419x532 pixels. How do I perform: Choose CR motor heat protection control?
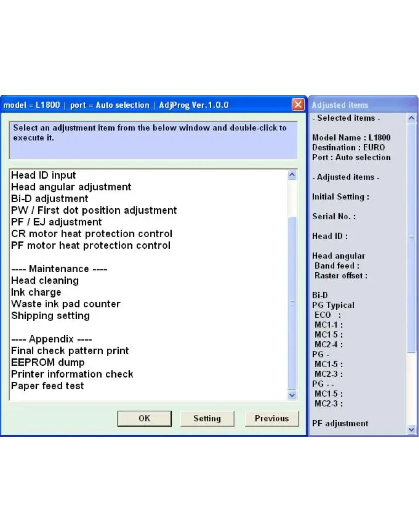(92, 234)
